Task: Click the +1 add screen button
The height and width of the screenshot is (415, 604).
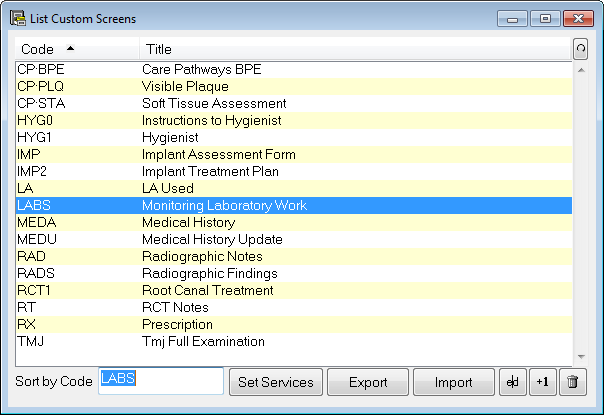Action: 542,382
